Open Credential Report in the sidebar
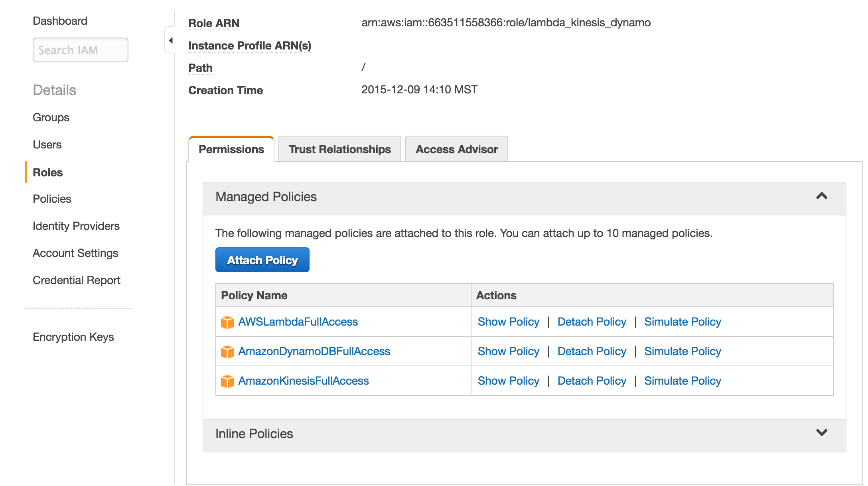The image size is (868, 486). (x=77, y=280)
